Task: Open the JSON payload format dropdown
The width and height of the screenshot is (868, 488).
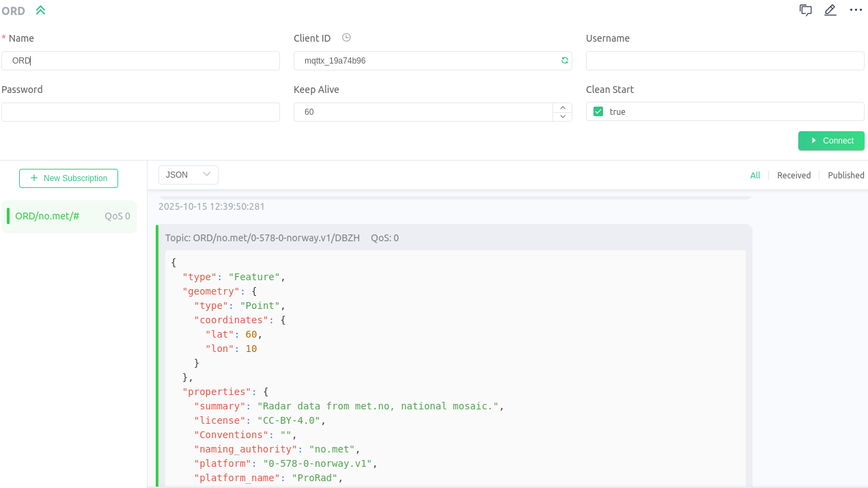Action: [188, 175]
